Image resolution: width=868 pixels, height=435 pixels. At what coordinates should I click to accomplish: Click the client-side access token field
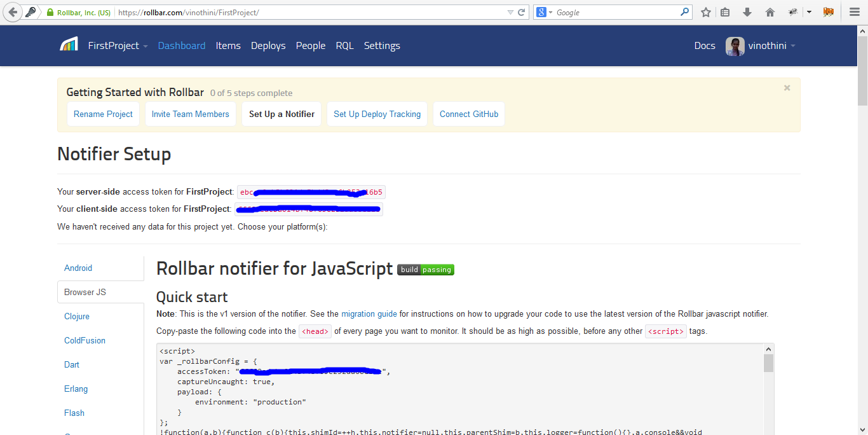click(x=309, y=209)
